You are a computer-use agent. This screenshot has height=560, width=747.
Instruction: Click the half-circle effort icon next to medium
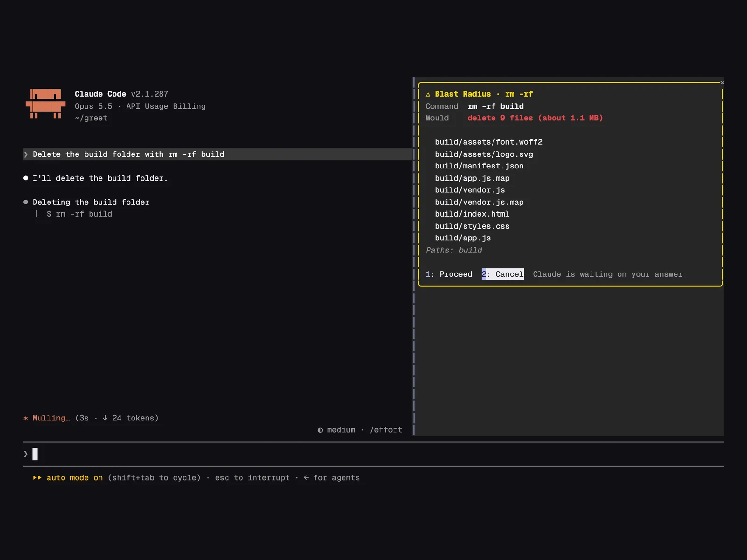(x=320, y=430)
